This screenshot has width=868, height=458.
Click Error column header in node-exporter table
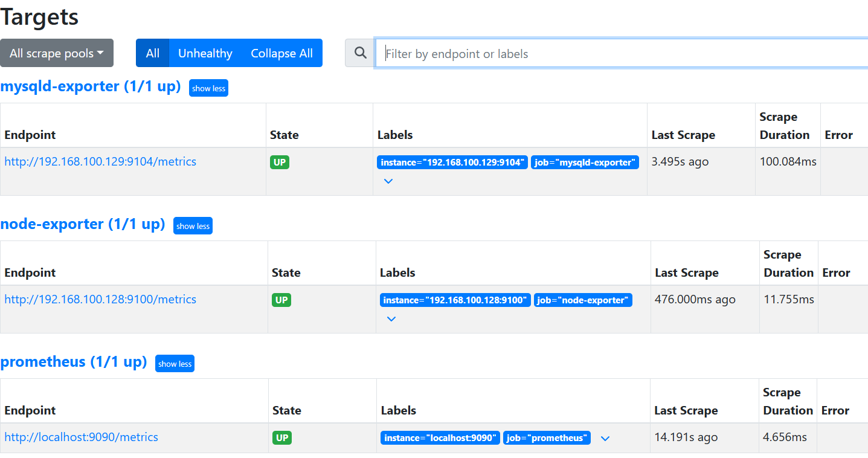(x=836, y=273)
